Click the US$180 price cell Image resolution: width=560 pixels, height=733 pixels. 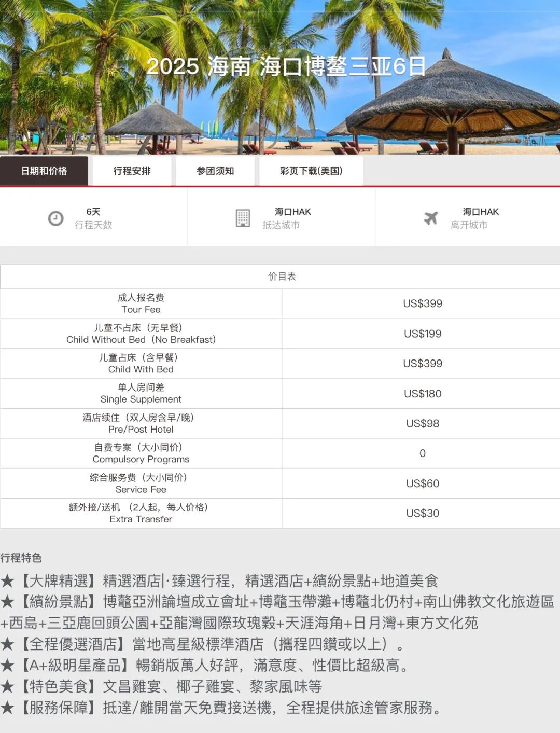[423, 393]
